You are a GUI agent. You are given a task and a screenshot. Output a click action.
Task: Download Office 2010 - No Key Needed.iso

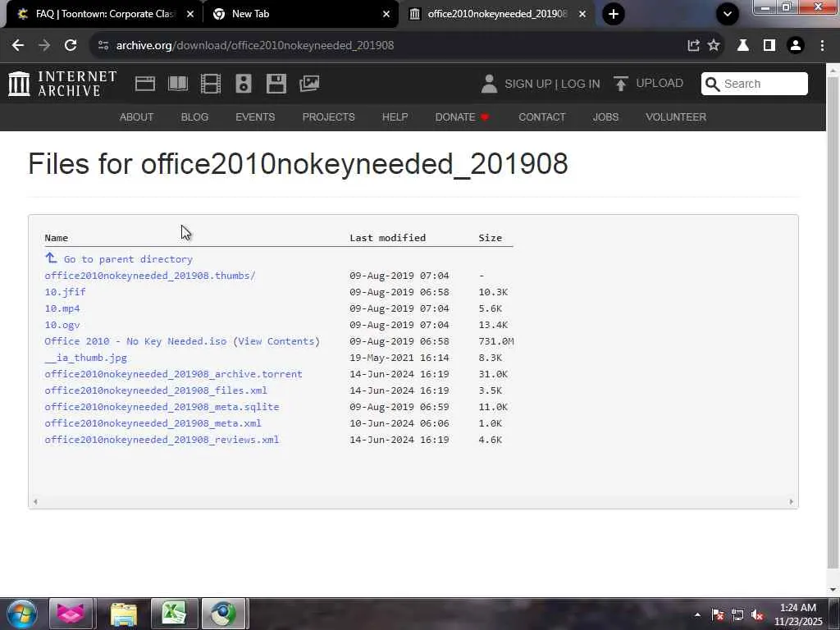click(x=135, y=341)
